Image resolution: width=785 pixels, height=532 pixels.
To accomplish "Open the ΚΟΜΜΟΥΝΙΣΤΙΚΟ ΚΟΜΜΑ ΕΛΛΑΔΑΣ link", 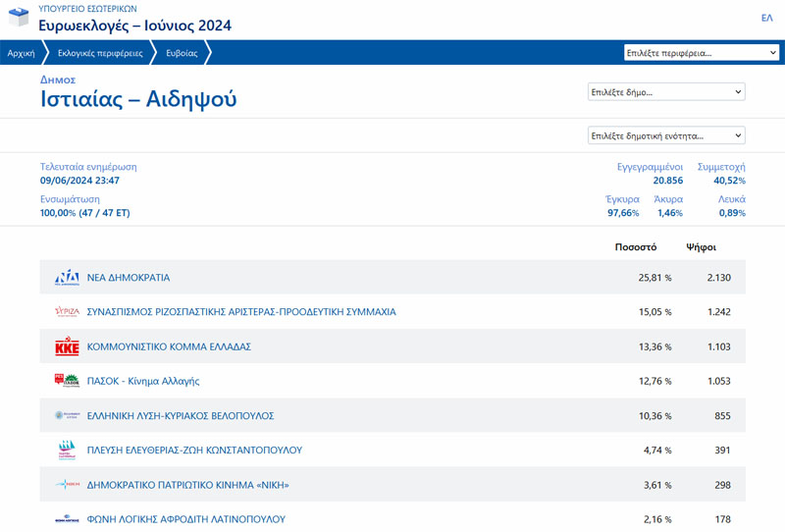I will click(x=170, y=346).
